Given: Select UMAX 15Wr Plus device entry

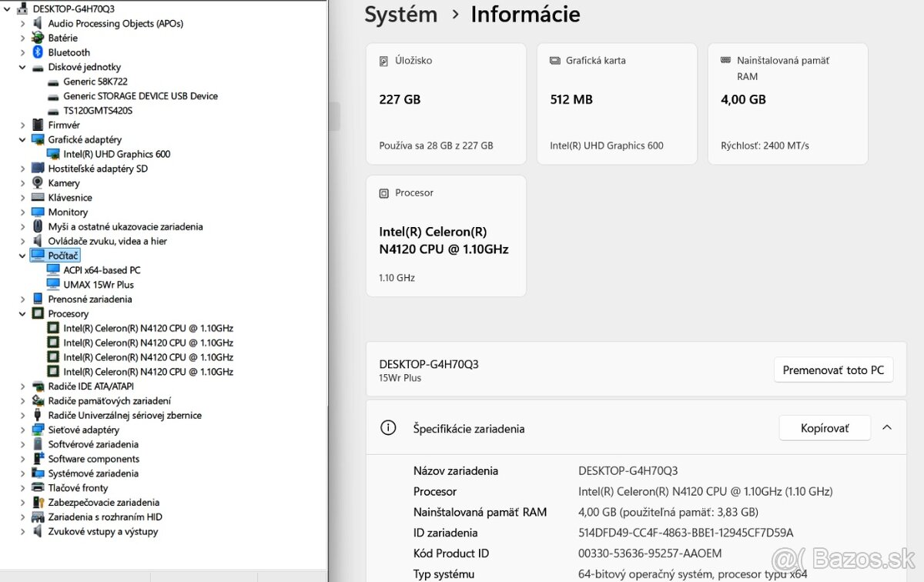Looking at the screenshot, I should [x=98, y=285].
